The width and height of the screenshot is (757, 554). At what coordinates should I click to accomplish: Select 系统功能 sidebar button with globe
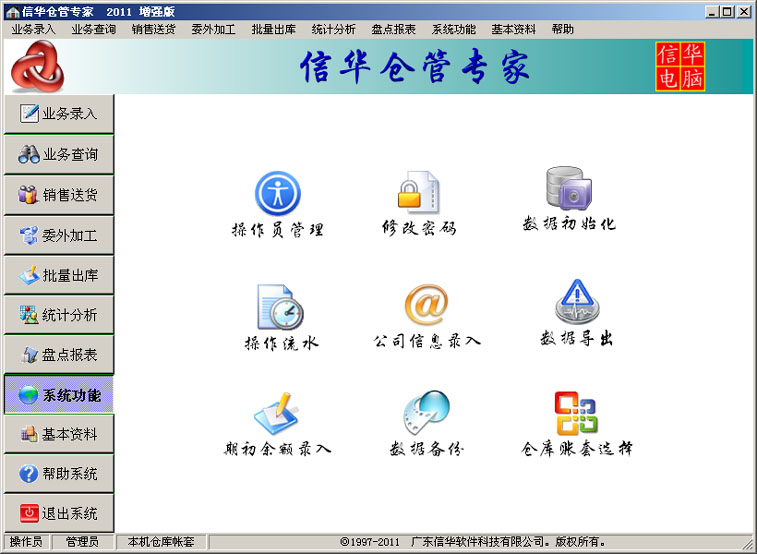[59, 395]
